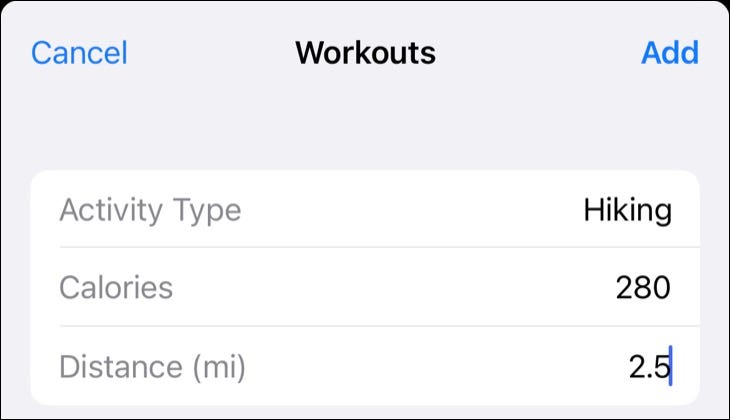Click empty middle of the Activity Type row
Screen dimensions: 730x420
click(x=410, y=211)
